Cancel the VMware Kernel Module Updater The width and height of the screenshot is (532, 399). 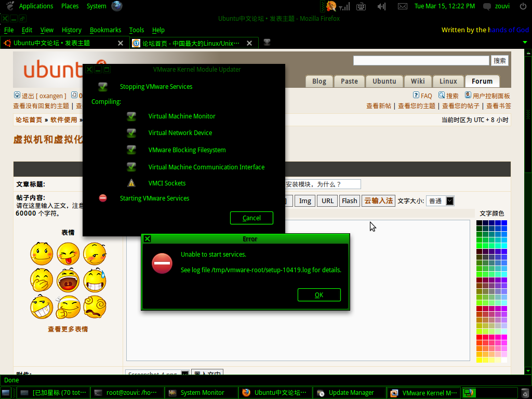point(251,218)
